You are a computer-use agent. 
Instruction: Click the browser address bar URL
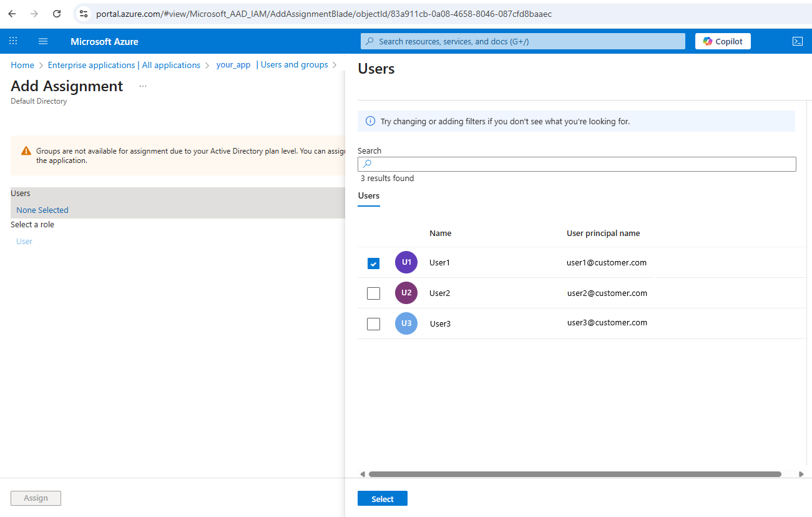click(324, 14)
